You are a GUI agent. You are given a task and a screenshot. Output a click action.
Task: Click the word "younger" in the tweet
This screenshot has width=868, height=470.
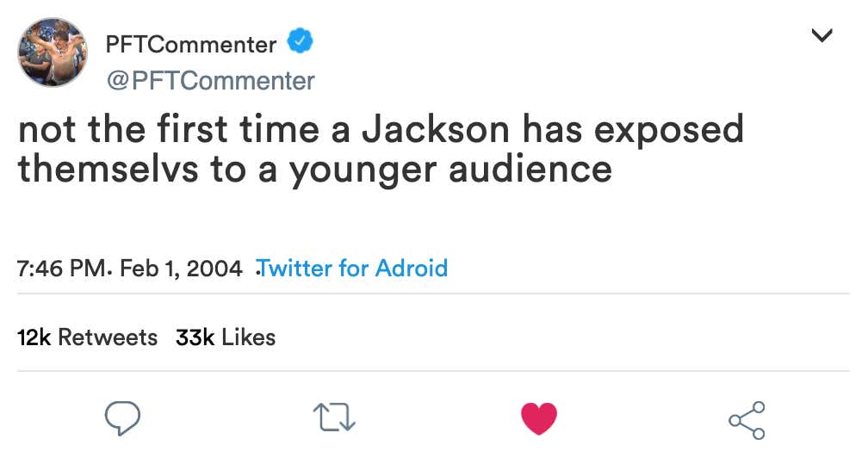coord(363,170)
